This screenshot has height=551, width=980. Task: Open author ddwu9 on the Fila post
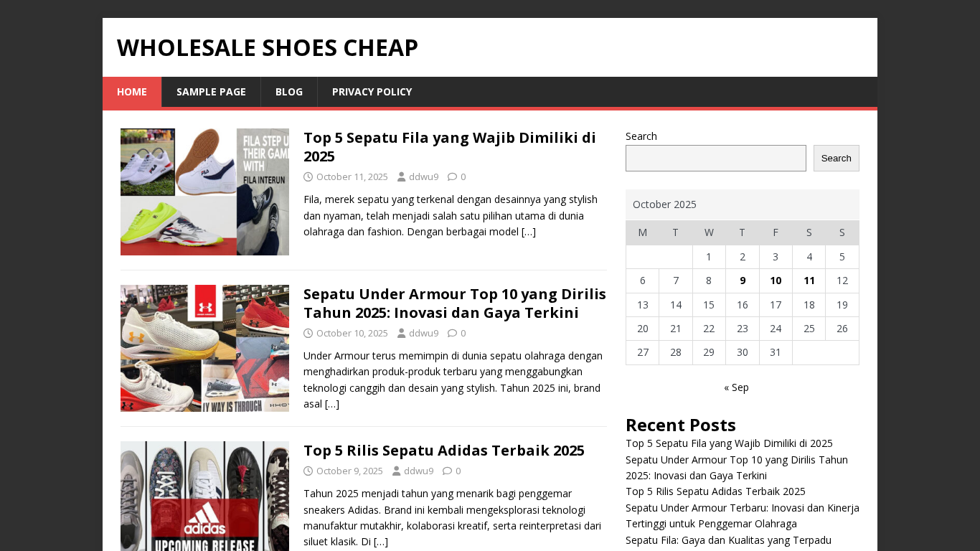[x=424, y=176]
